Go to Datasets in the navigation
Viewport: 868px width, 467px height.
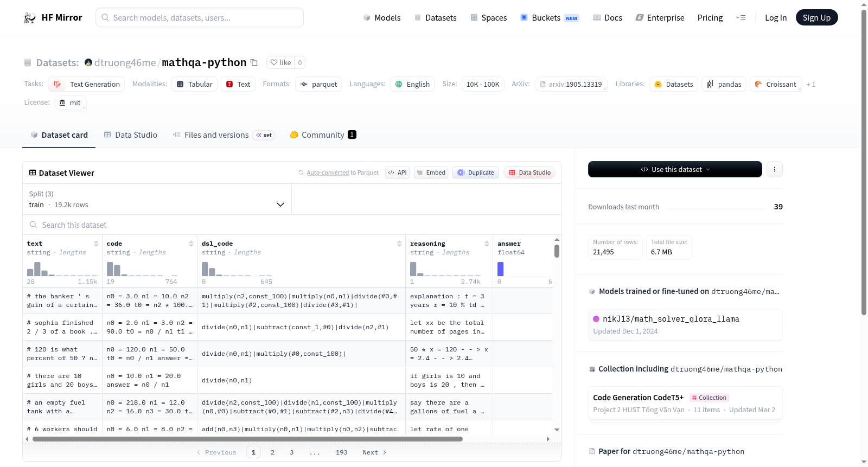pyautogui.click(x=436, y=18)
